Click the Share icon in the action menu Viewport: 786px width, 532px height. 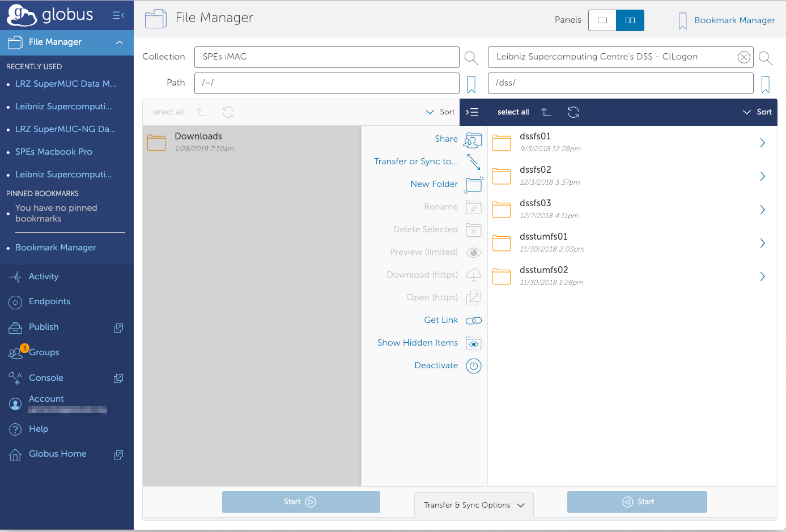pyautogui.click(x=473, y=139)
